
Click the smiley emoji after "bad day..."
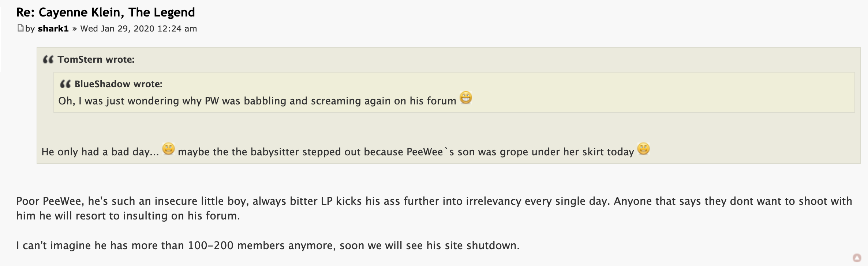[x=168, y=149]
